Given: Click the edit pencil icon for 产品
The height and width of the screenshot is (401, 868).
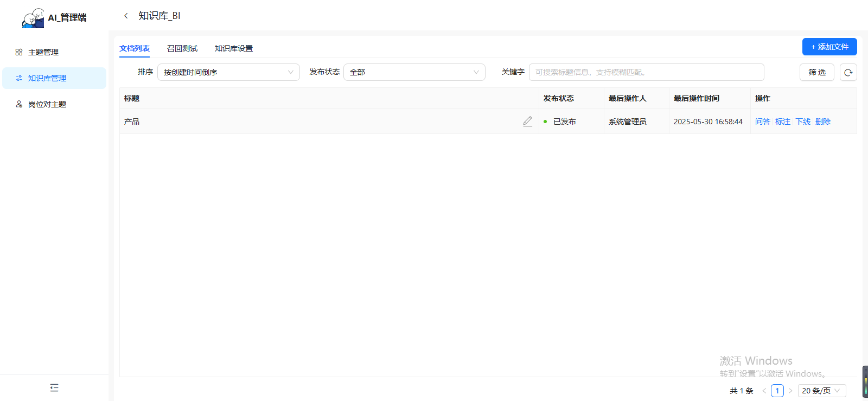Looking at the screenshot, I should point(527,122).
